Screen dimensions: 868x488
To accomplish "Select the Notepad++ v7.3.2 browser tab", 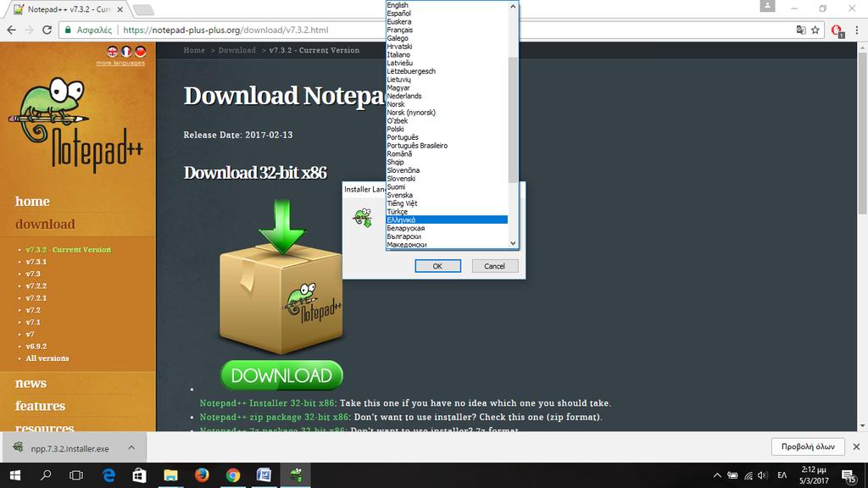I will 69,9.
